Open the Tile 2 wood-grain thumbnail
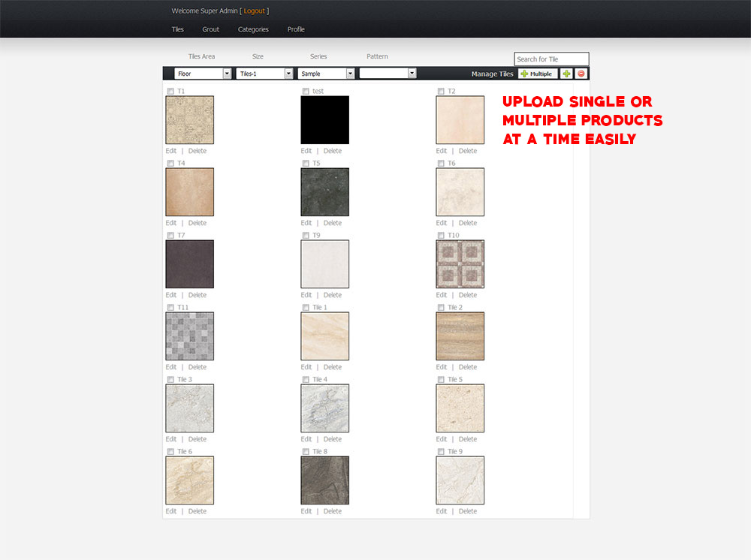Image resolution: width=751 pixels, height=560 pixels. pyautogui.click(x=460, y=336)
